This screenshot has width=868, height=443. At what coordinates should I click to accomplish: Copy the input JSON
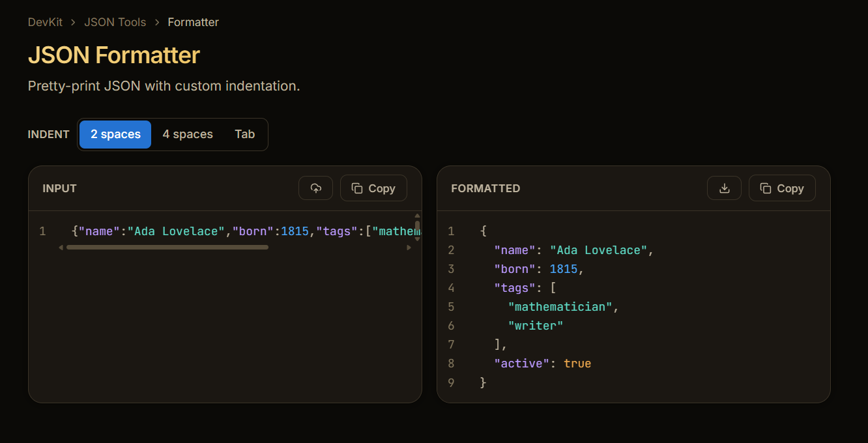click(373, 188)
